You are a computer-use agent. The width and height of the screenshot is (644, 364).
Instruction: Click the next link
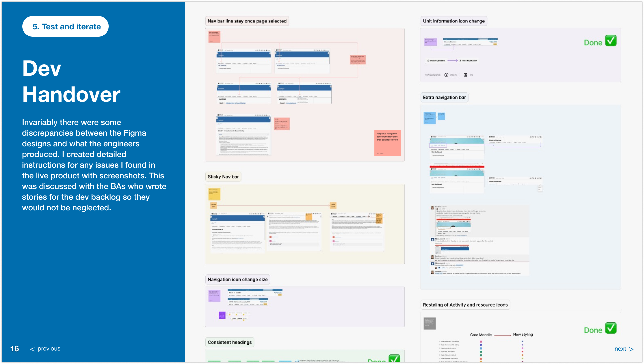click(620, 349)
